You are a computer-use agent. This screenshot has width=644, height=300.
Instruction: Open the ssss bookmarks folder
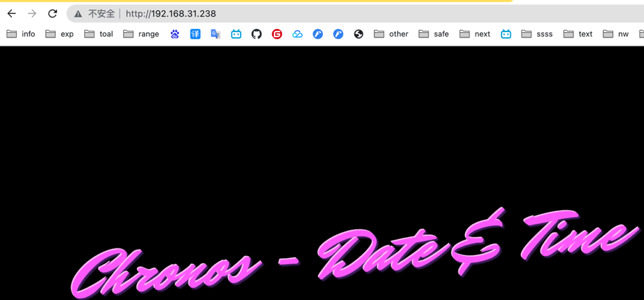[537, 34]
